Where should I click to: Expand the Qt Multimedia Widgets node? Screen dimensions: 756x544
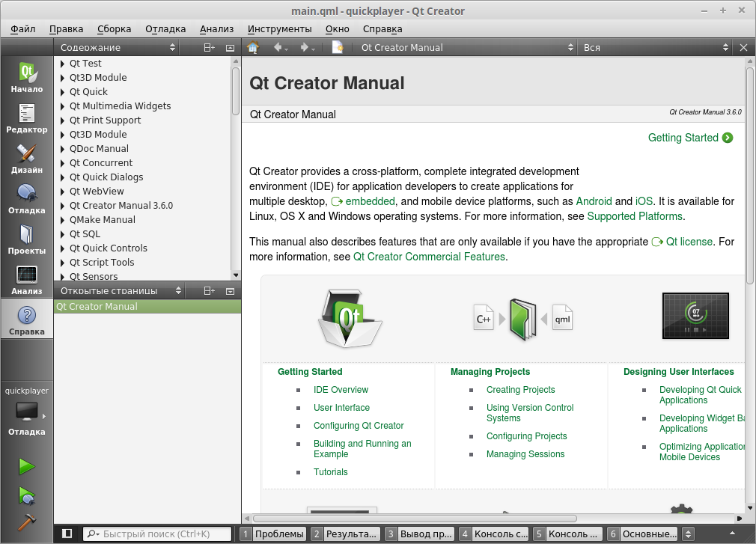coord(62,106)
